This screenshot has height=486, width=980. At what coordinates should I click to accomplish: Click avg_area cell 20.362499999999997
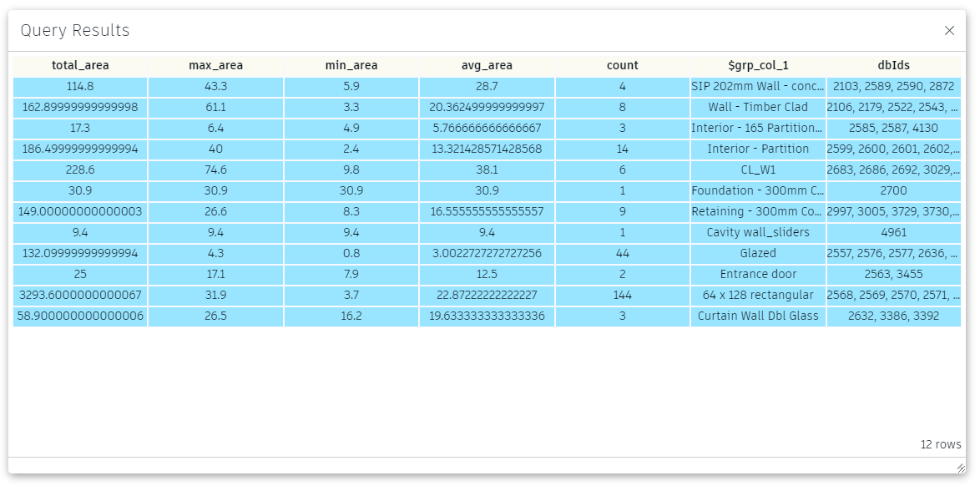(487, 107)
